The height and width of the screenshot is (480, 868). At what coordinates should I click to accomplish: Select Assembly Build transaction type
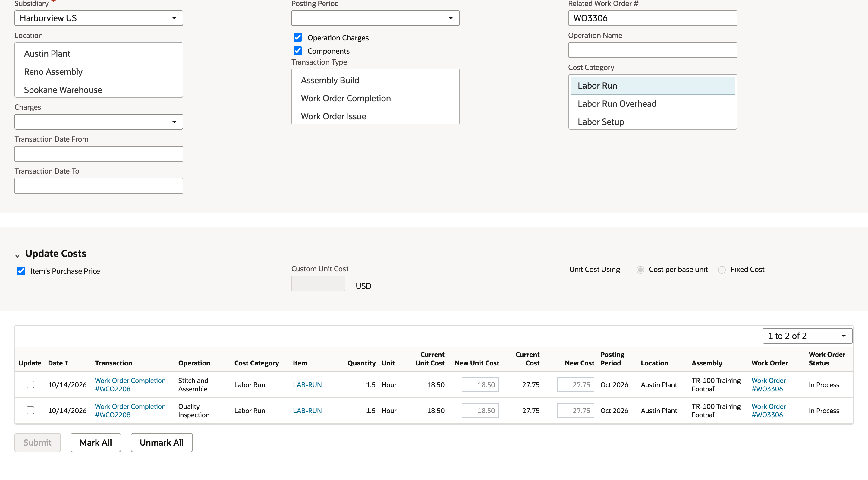(375, 80)
